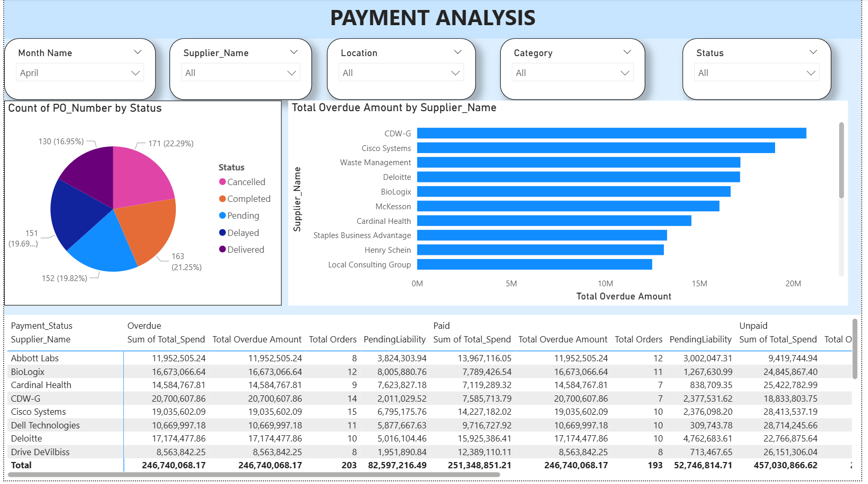Select the Delivered legend marker
Viewport: 868px width, 484px height.
point(223,249)
